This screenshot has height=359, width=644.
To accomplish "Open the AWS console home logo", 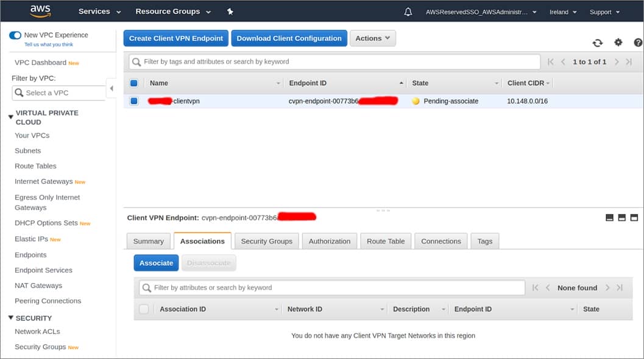I will 40,11.
